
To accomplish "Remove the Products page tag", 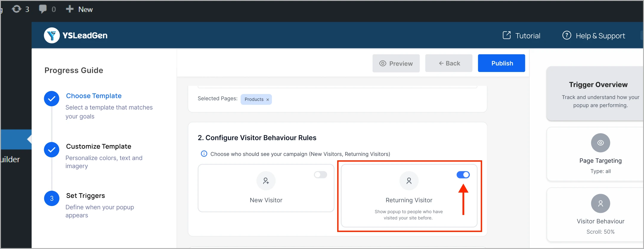I will pos(267,100).
